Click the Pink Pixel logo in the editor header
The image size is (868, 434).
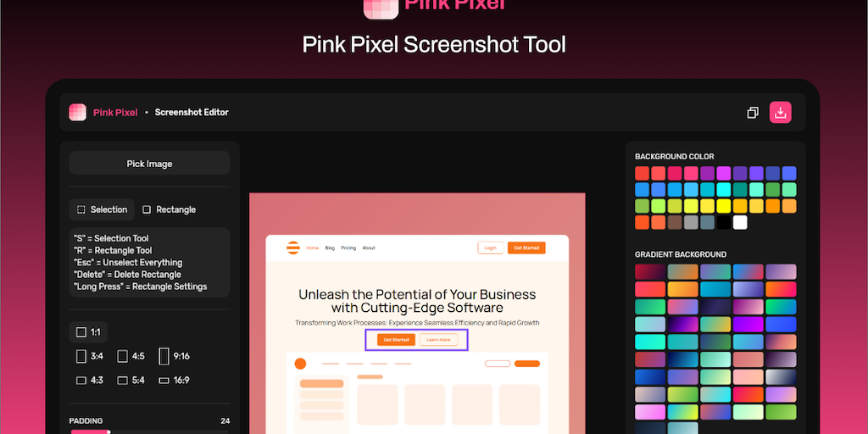point(77,113)
